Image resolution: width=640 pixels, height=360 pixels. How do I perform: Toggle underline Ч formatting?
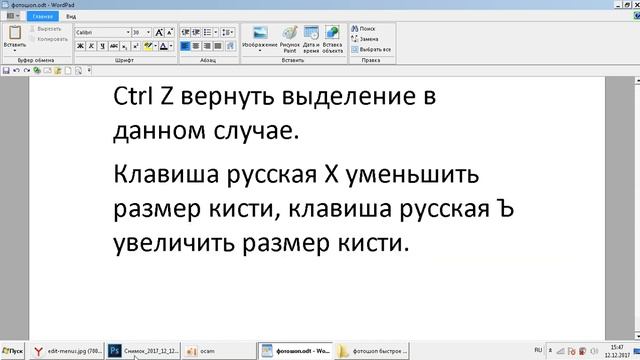coord(102,46)
